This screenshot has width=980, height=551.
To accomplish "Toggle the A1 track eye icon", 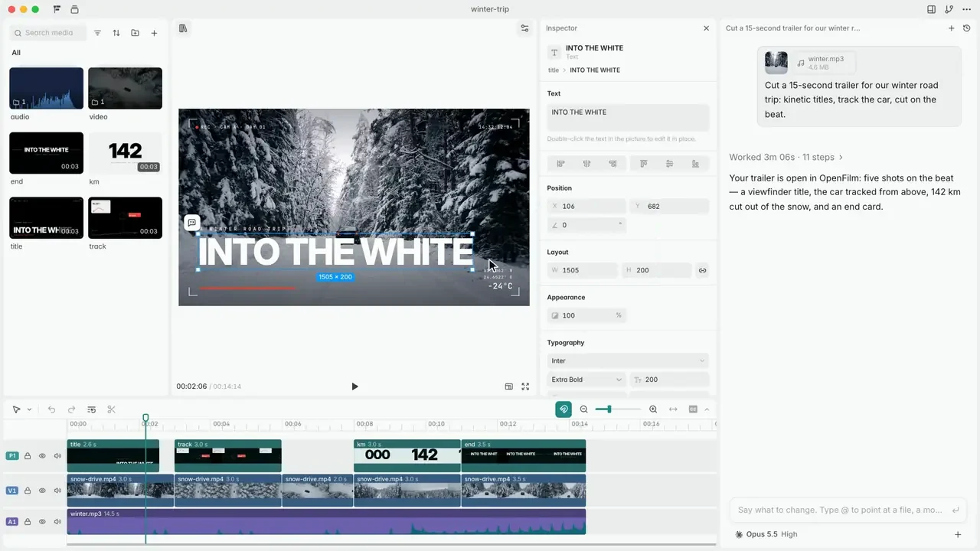I will [42, 522].
